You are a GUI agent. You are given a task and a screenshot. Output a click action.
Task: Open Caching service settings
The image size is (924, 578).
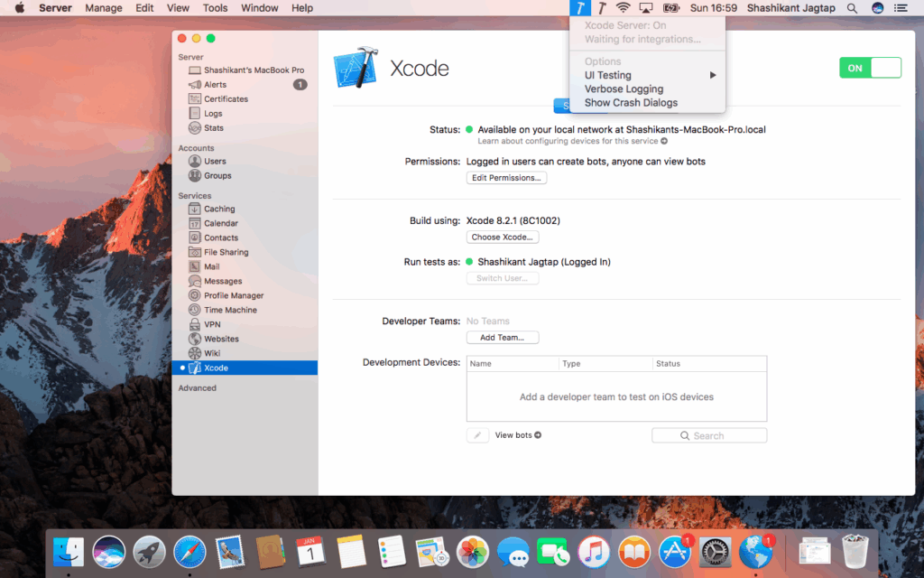click(218, 209)
